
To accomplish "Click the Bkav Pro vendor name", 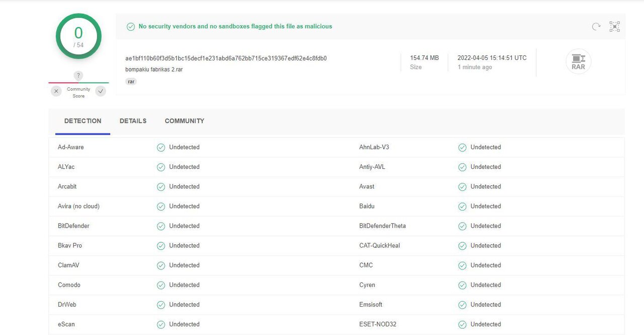I will click(x=70, y=245).
